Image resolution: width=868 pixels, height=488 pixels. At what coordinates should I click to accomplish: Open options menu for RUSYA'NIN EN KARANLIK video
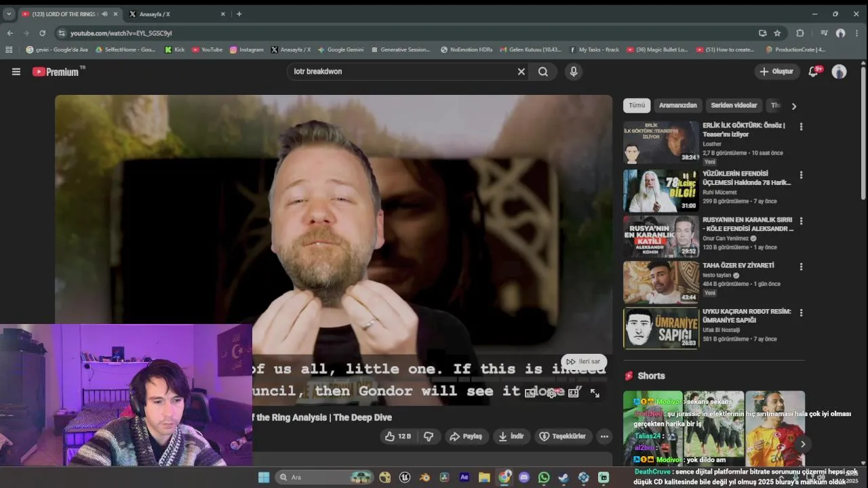point(801,221)
